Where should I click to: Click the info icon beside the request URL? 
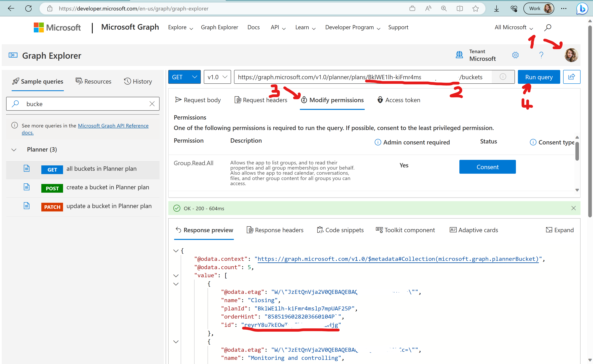(x=503, y=77)
